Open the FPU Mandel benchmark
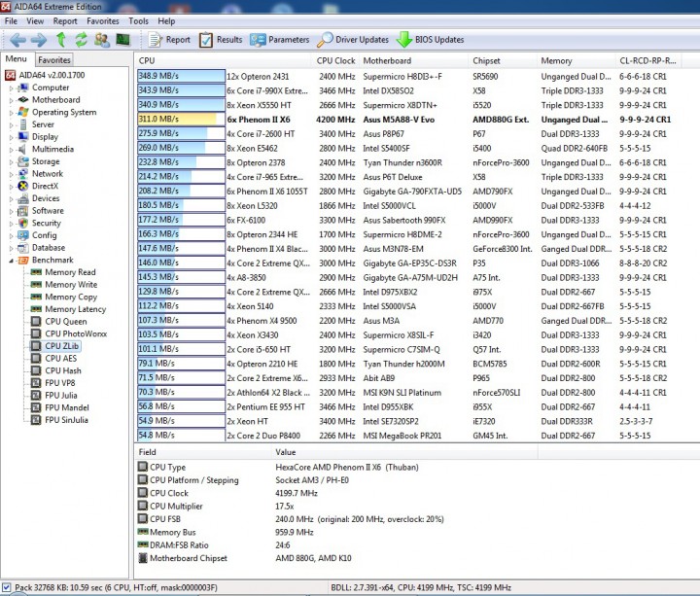 point(67,407)
